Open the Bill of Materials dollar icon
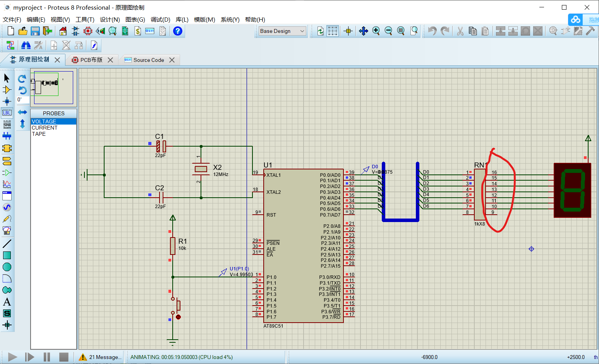This screenshot has width=599, height=364. tap(137, 31)
